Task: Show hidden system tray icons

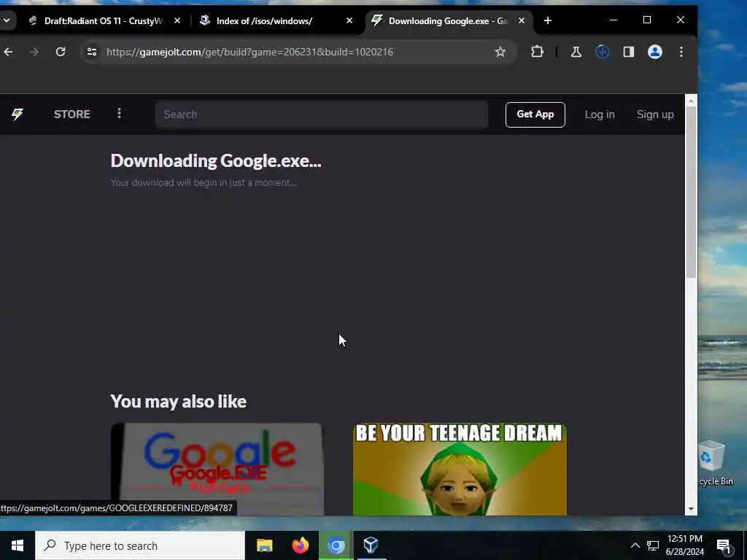Action: 635,545
